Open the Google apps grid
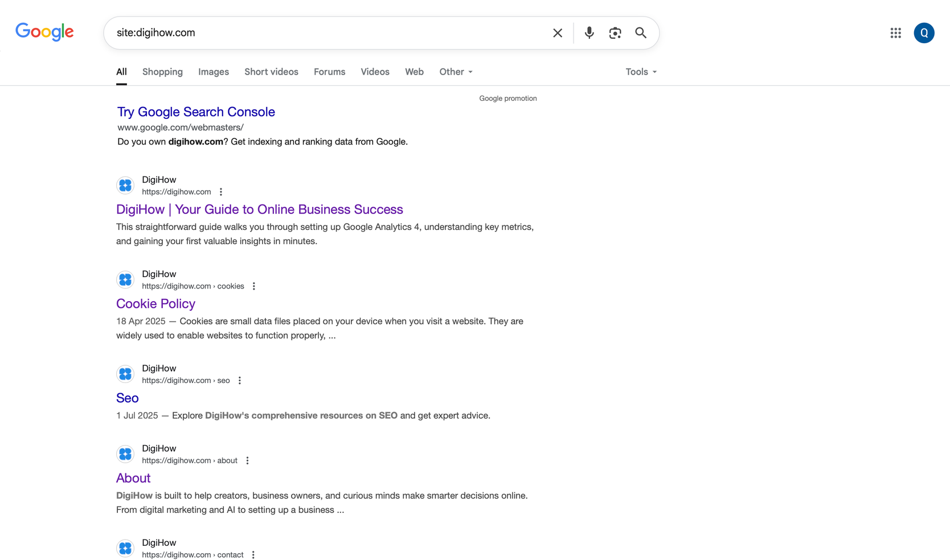950x560 pixels. (895, 32)
